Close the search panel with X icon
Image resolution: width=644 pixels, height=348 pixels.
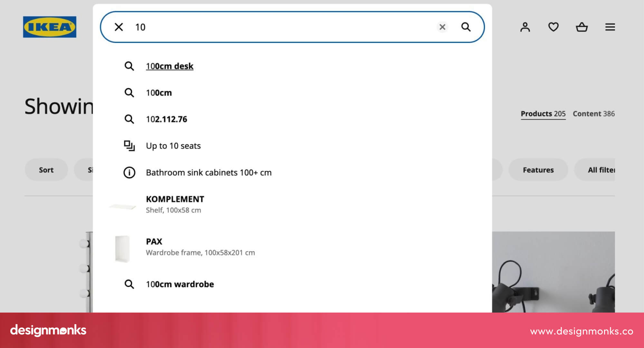(x=119, y=27)
